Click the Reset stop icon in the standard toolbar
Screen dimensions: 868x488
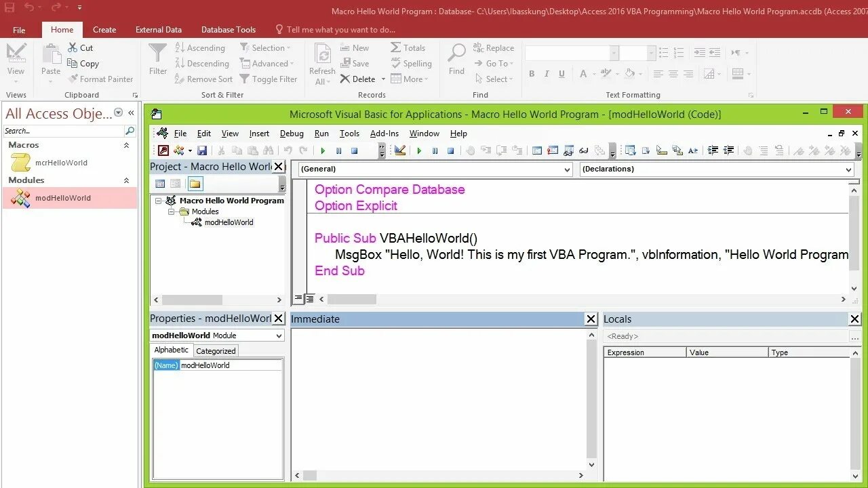pos(354,150)
